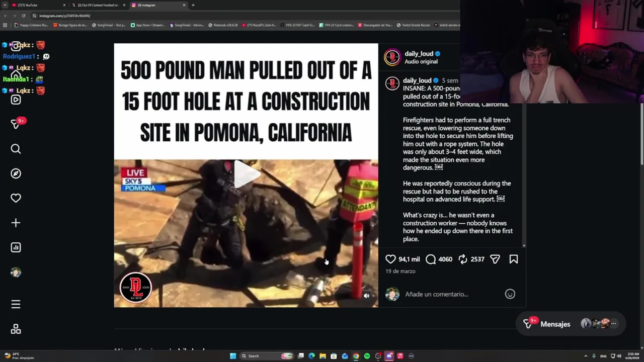The height and width of the screenshot is (362, 644).
Task: Like the post with heart icon
Action: 390,259
